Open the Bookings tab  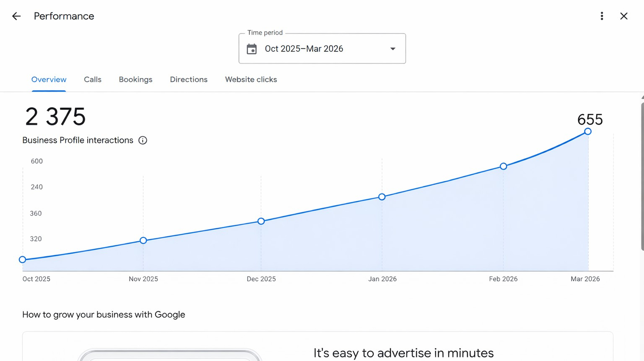coord(136,80)
